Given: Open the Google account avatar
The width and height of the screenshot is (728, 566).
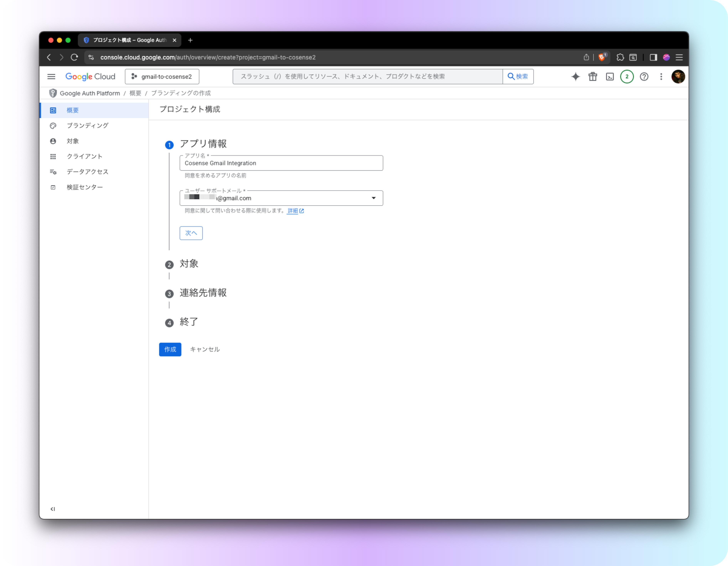Looking at the screenshot, I should [678, 77].
